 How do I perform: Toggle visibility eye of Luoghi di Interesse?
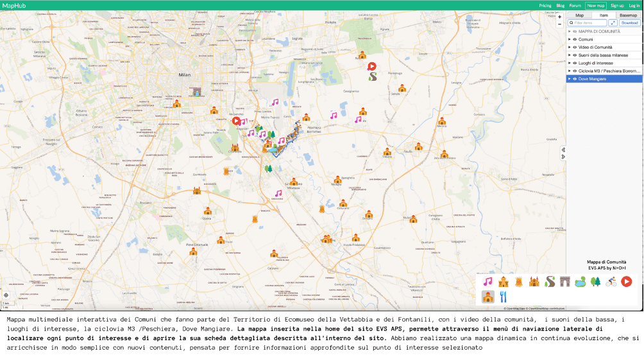point(575,64)
